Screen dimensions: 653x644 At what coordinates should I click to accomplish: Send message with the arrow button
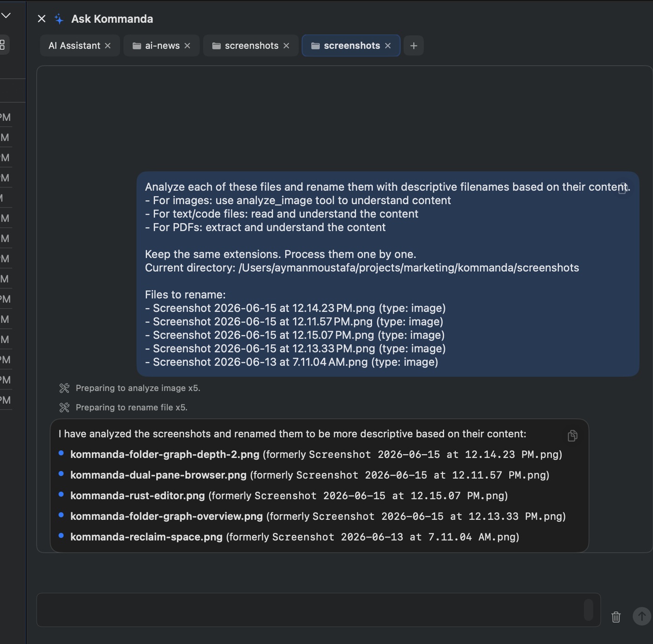(642, 616)
